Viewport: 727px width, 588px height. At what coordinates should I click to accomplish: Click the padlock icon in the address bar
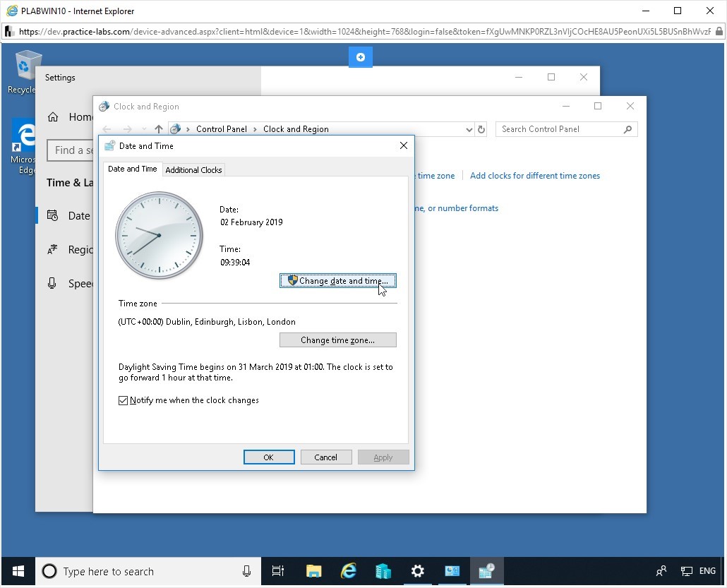719,32
